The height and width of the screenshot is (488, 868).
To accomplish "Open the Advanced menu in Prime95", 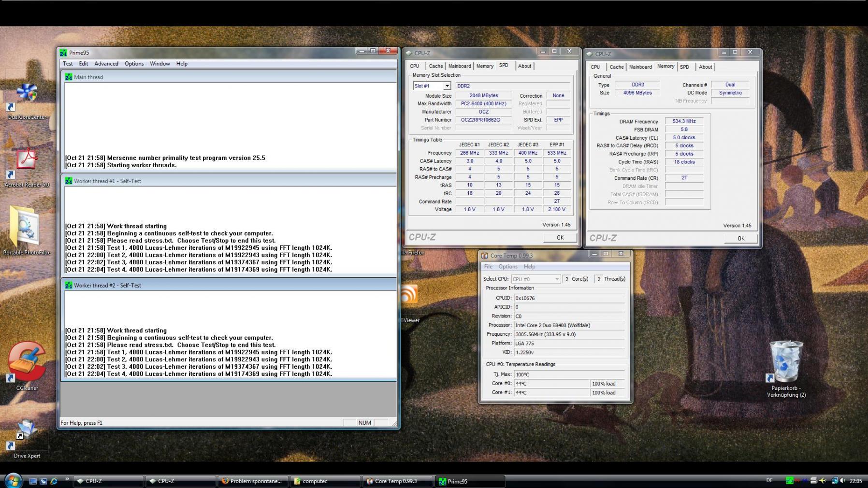I will click(106, 64).
